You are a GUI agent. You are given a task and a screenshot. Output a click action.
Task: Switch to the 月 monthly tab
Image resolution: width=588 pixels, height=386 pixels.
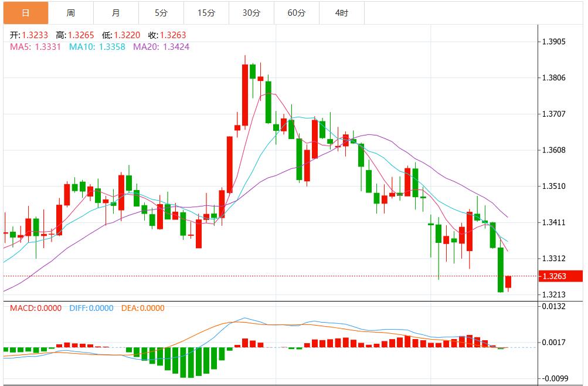(x=115, y=13)
